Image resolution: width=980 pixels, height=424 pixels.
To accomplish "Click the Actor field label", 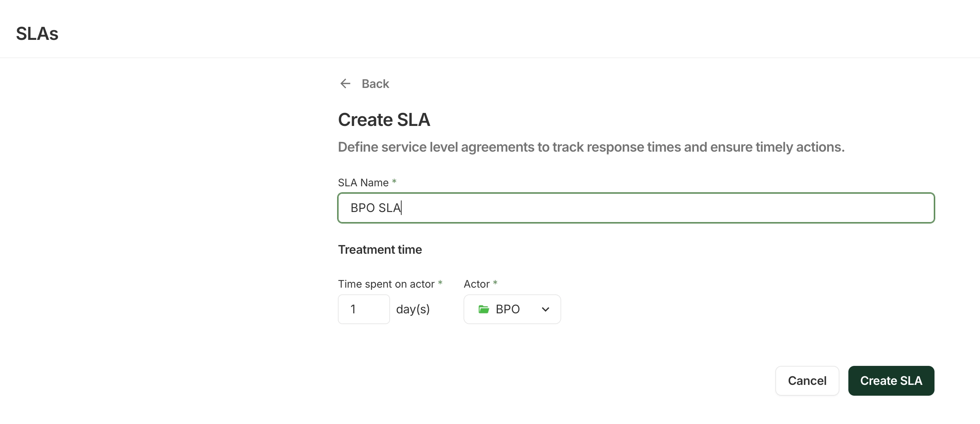I will coord(476,284).
